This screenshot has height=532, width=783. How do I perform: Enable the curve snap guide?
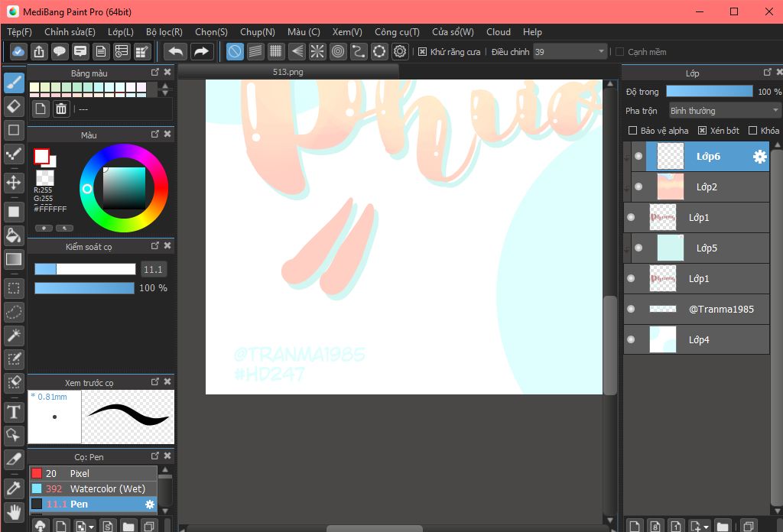(359, 51)
